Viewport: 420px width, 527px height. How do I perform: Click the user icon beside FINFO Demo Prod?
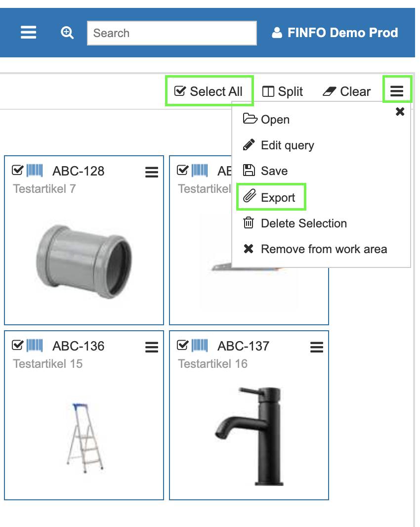click(277, 32)
